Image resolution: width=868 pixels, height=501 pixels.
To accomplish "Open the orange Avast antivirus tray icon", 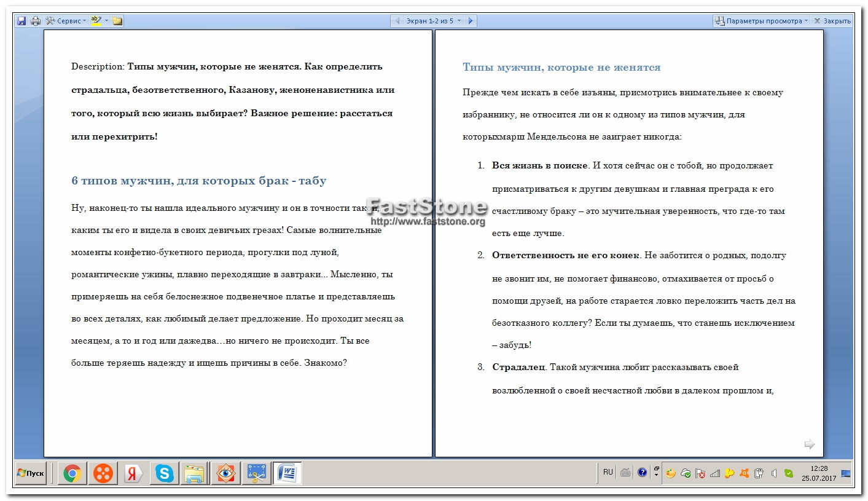I will (x=745, y=473).
